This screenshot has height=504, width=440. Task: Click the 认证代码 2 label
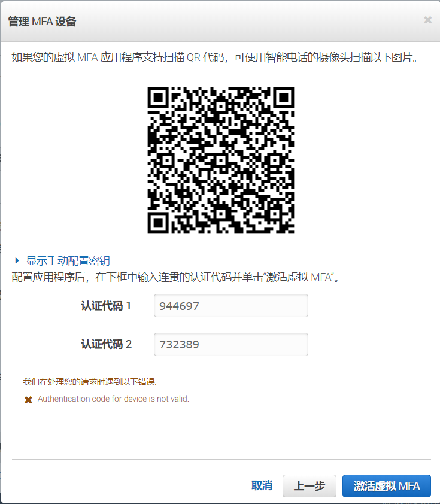pos(107,344)
